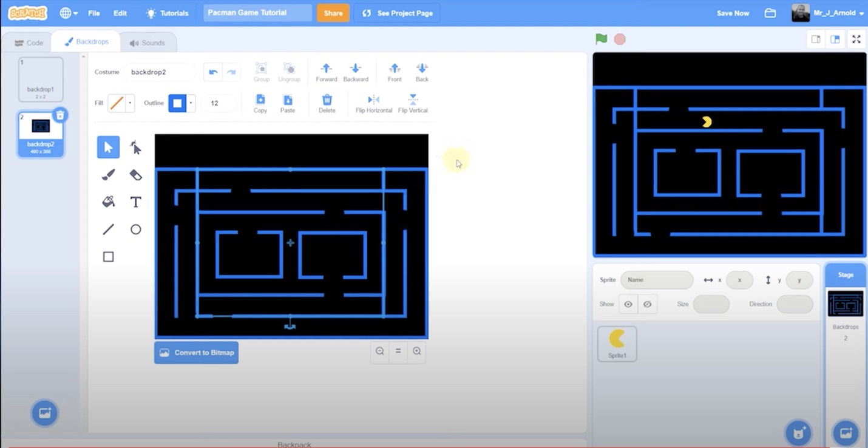
Task: Delete the selected shape
Action: click(x=327, y=103)
